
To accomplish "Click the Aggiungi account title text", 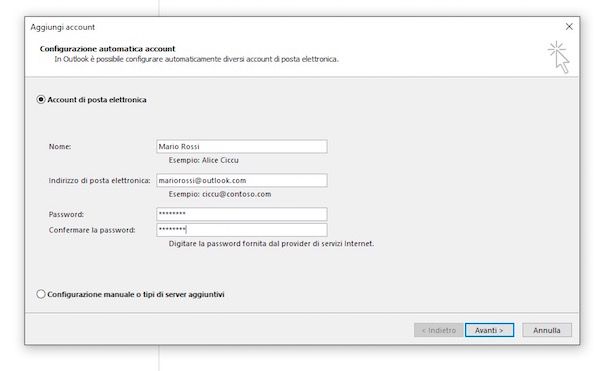I will [63, 27].
